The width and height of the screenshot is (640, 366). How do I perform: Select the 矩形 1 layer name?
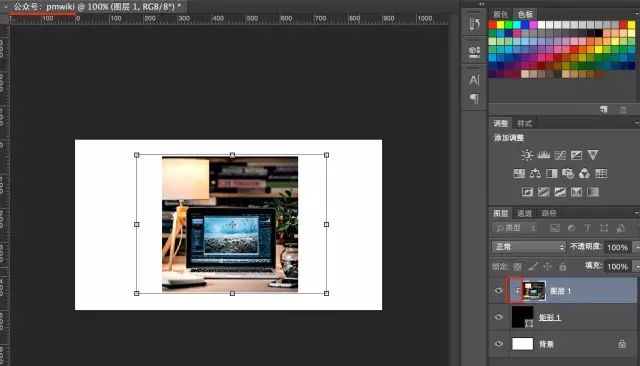click(x=549, y=317)
